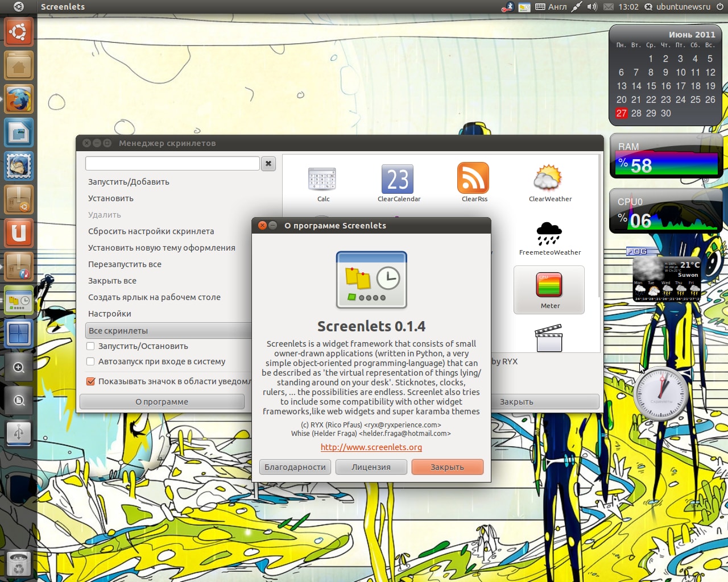Choose 'Установить новую тему оформления'

[162, 248]
